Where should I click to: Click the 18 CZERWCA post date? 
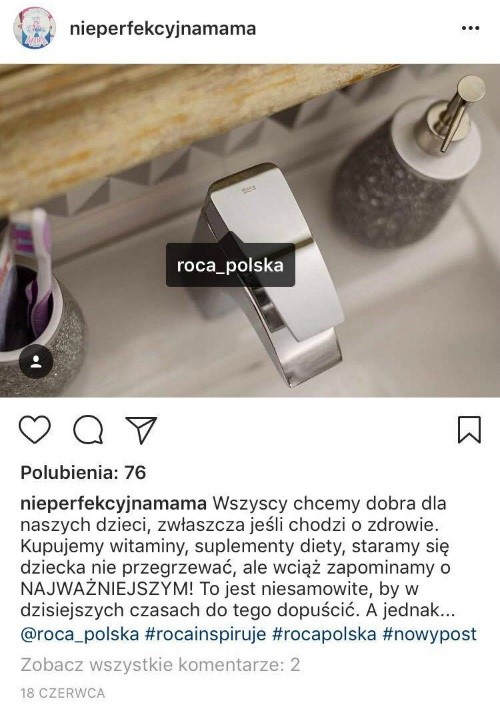coord(63,693)
